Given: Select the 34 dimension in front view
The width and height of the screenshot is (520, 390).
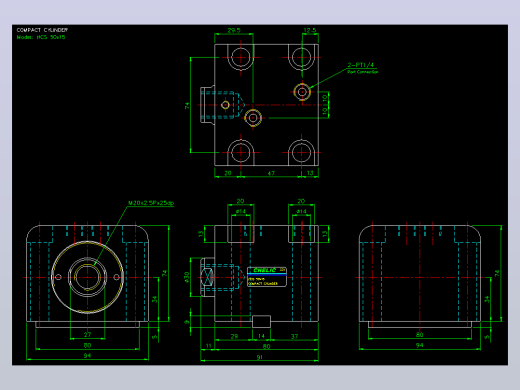Looking at the screenshot, I should pos(154,299).
